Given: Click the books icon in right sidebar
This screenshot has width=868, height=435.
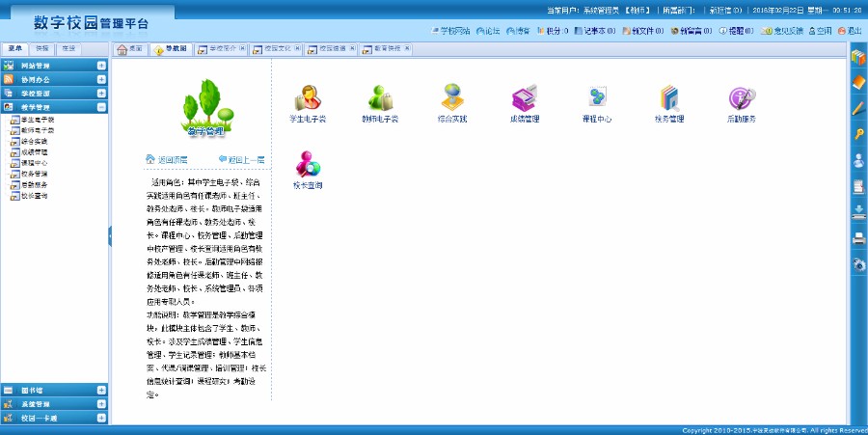Looking at the screenshot, I should tap(858, 58).
